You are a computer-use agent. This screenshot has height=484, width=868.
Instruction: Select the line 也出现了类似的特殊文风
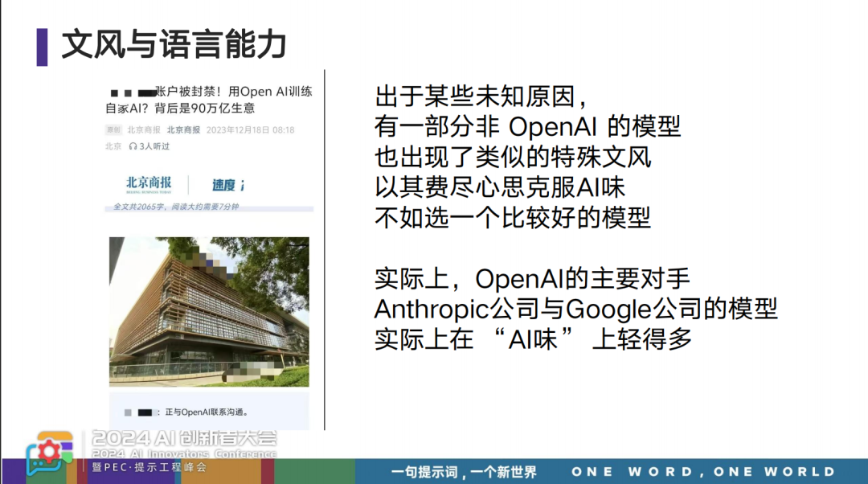pos(513,158)
